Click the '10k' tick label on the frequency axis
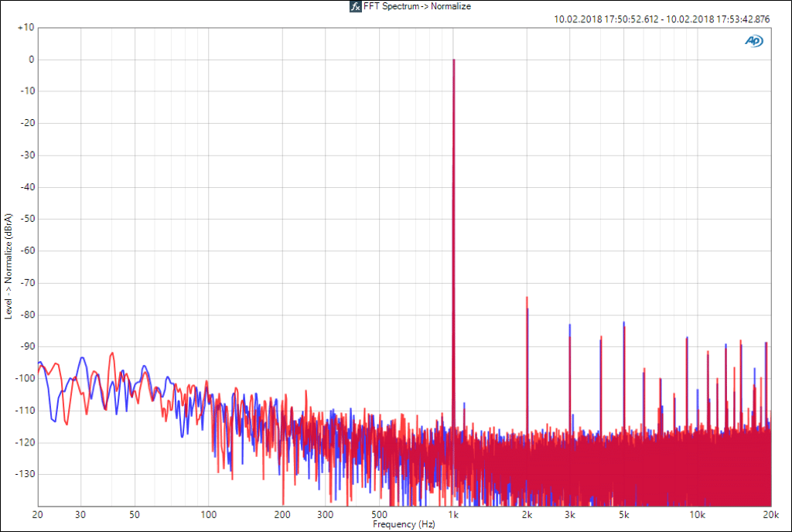The height and width of the screenshot is (532, 792). coord(698,514)
